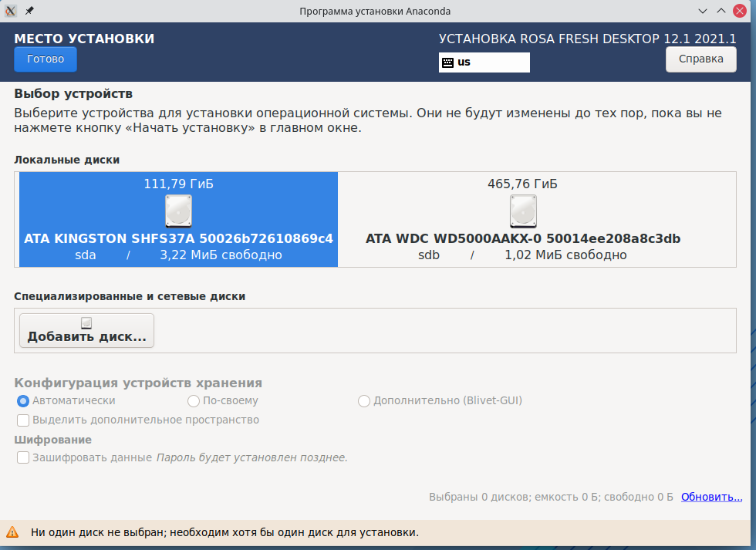Toggle the pin icon in title bar
The height and width of the screenshot is (550, 756).
pos(29,11)
